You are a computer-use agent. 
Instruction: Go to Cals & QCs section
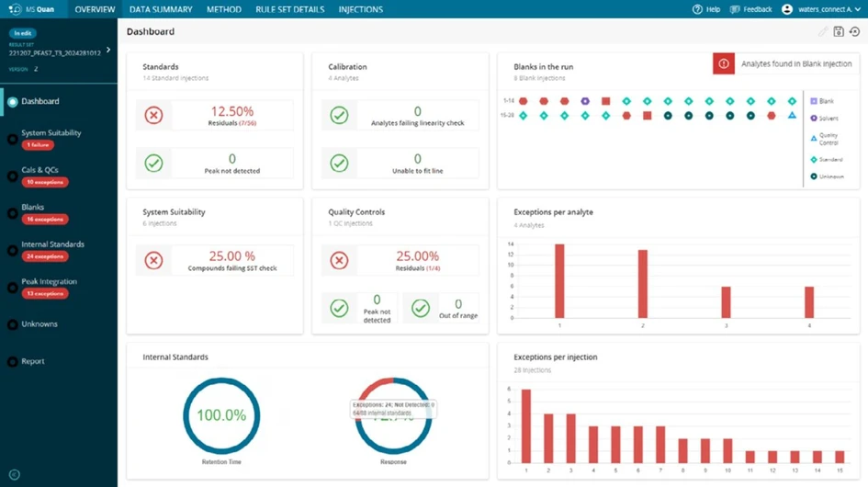39,170
